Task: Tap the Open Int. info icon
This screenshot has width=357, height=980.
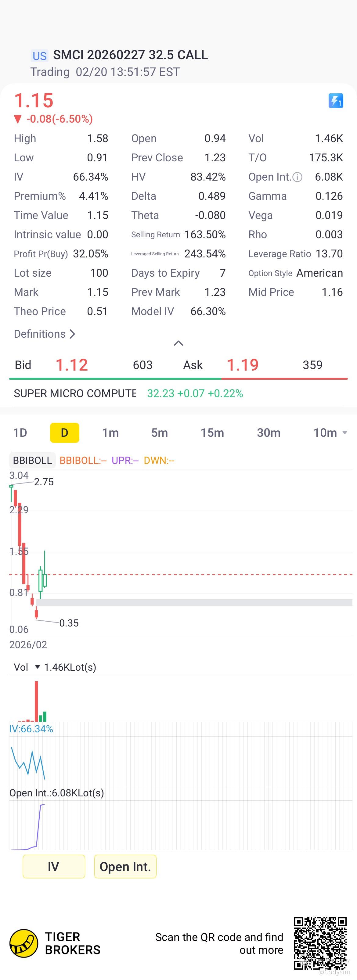Action: (297, 177)
